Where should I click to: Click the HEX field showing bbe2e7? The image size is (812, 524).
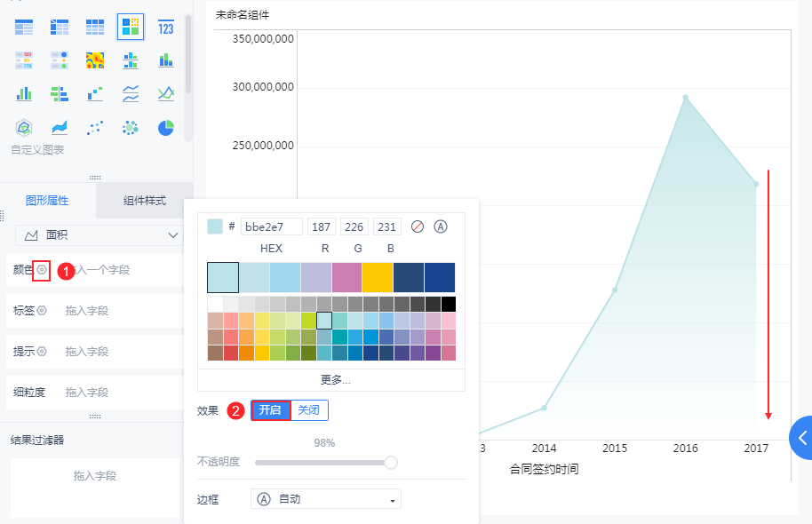point(271,226)
